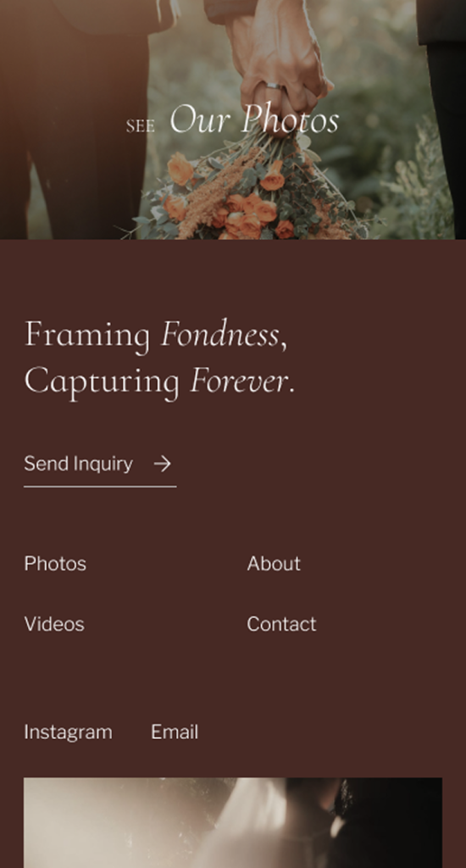Screen dimensions: 466x868
Task: Click the 'Framing Fondness,' heading line
Action: (x=156, y=336)
